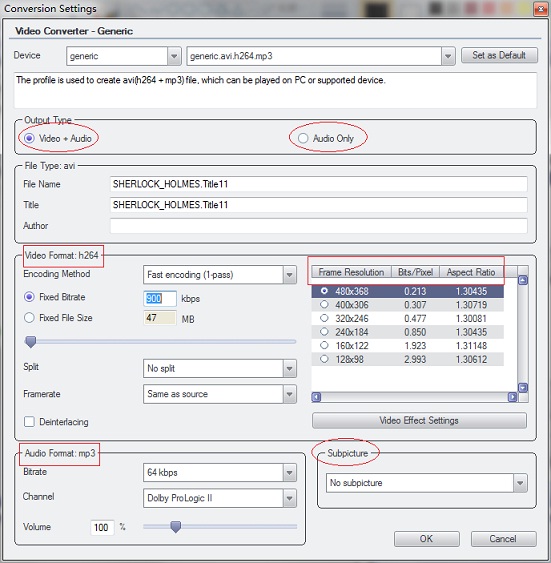Open the Device generic dropdown
Viewport: 551px width, 563px height.
(x=174, y=56)
